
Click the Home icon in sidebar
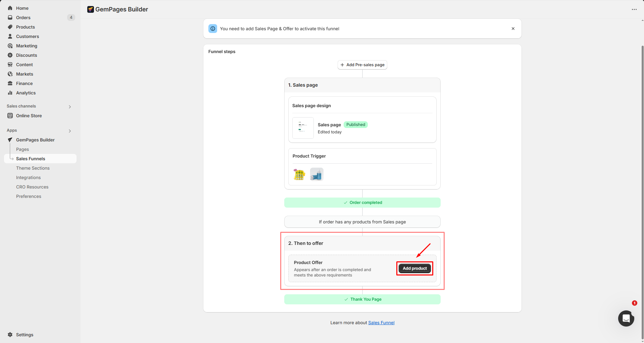[10, 8]
